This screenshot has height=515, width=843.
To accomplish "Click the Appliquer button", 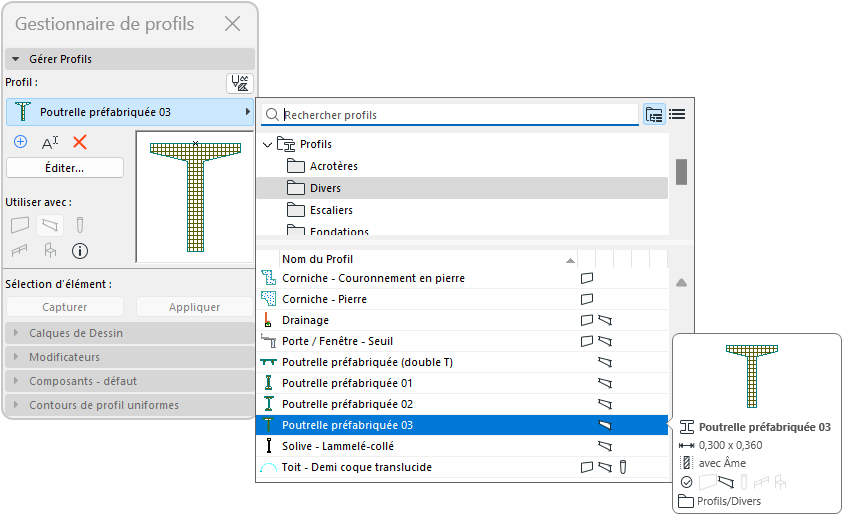I will (x=194, y=307).
